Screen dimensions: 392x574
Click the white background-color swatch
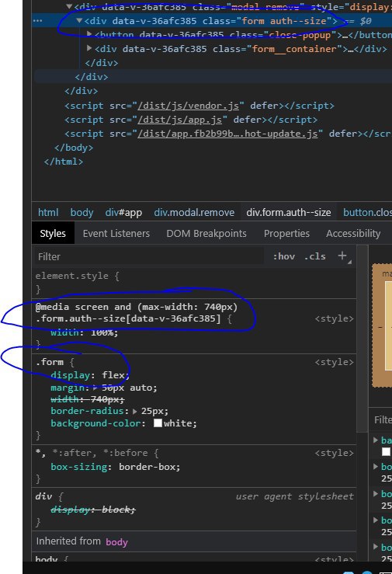click(x=158, y=423)
